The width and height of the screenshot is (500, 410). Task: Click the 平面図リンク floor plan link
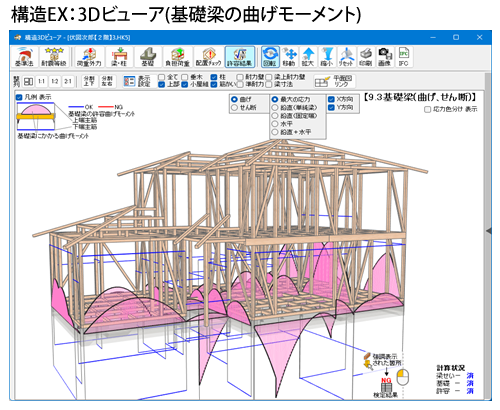click(x=334, y=81)
